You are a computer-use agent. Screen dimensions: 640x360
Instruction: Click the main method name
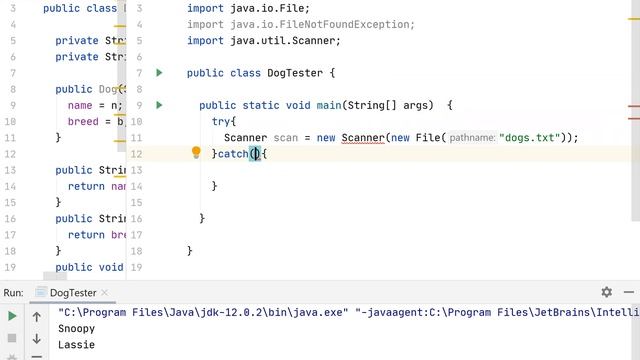(x=329, y=105)
